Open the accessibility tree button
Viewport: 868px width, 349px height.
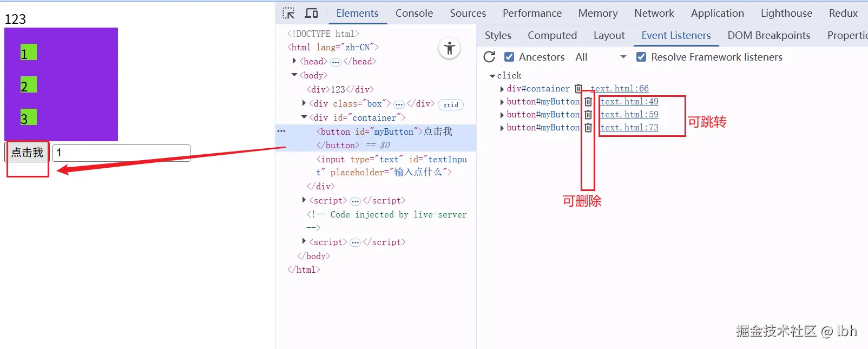pyautogui.click(x=449, y=49)
